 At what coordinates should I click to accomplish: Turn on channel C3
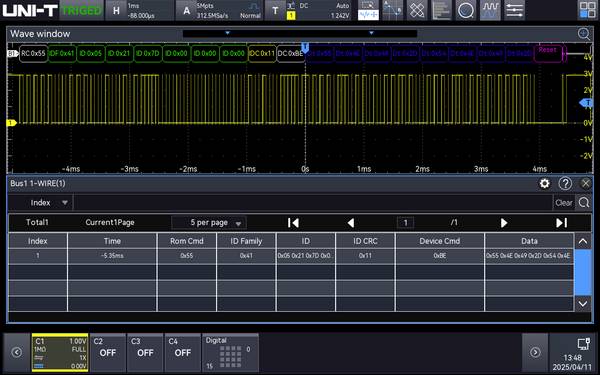tap(145, 352)
